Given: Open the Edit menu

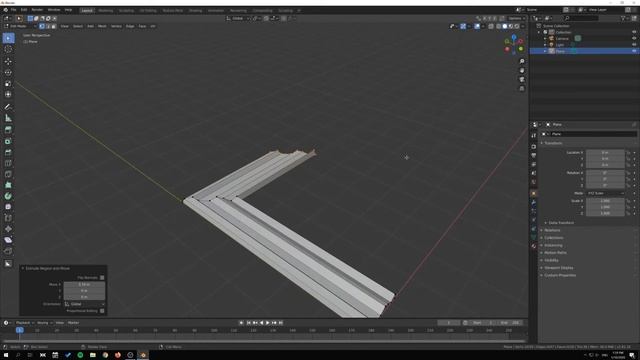Looking at the screenshot, I should (24, 10).
